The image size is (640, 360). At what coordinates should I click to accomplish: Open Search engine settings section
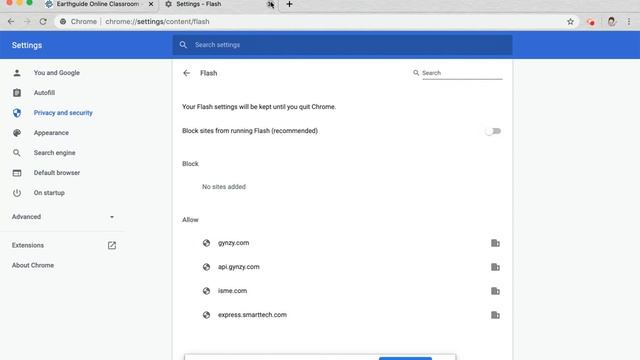click(54, 153)
